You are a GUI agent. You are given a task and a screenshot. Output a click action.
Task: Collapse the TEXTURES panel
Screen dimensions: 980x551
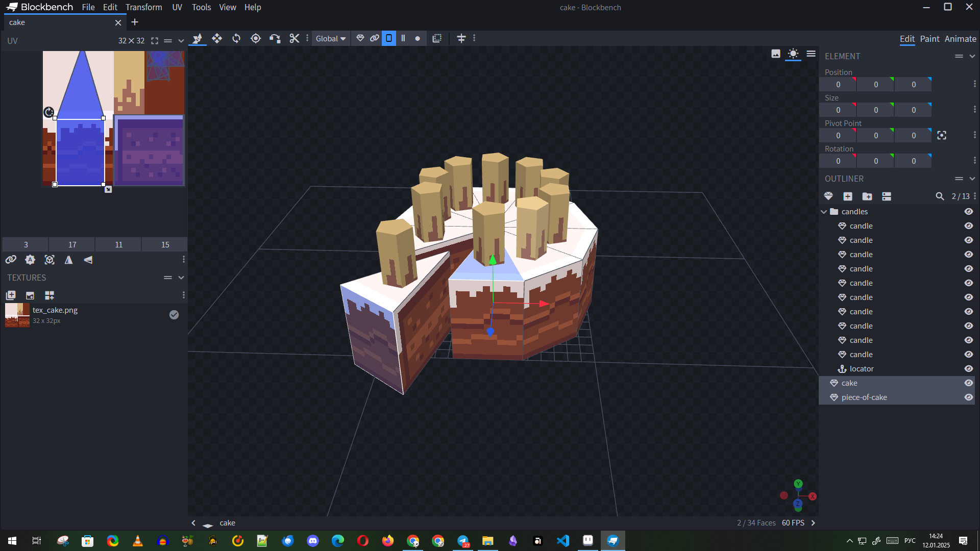(181, 278)
